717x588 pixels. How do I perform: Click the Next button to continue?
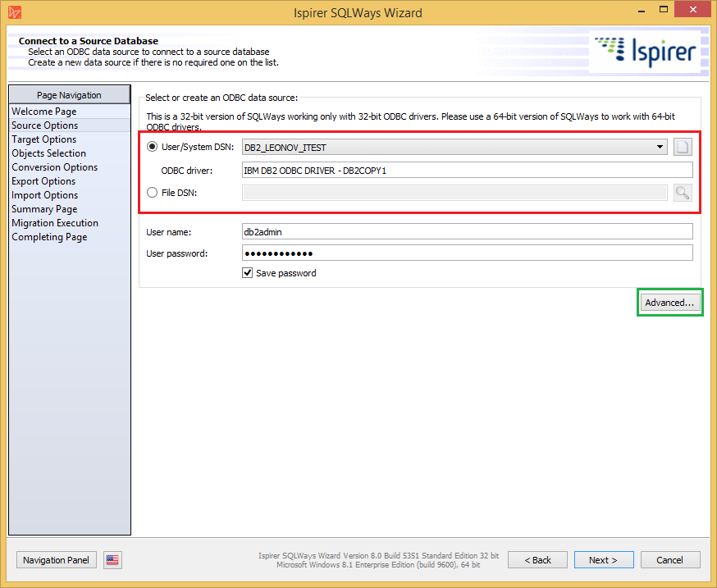coord(604,560)
